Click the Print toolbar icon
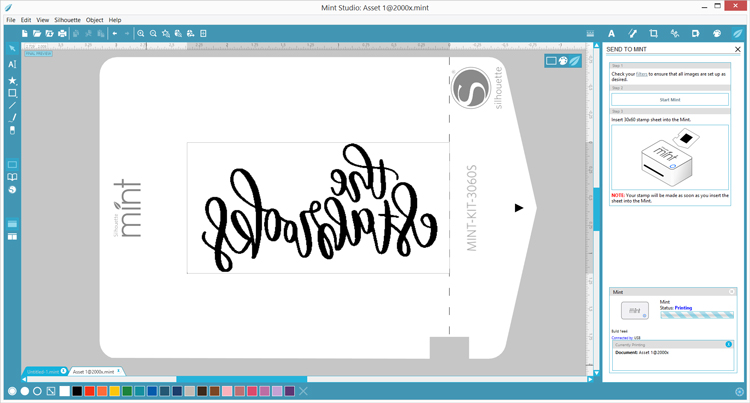This screenshot has width=750, height=403. [62, 33]
